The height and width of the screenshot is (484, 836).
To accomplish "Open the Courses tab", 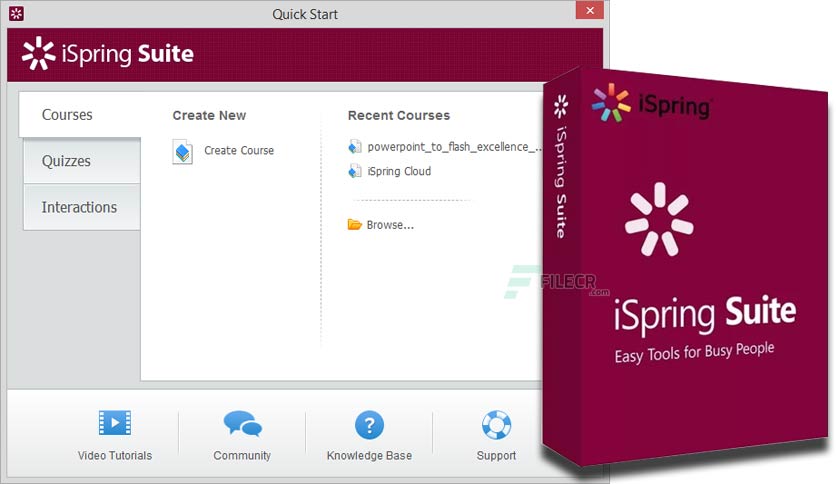I will point(80,115).
